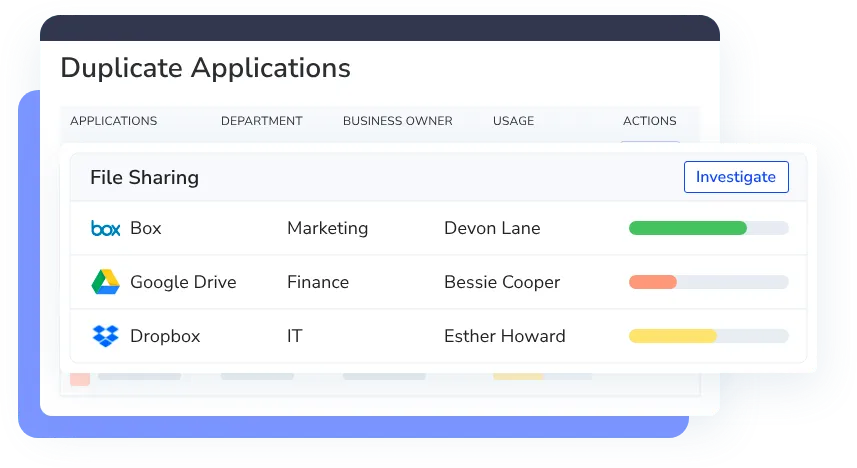Click the Google Drive logo icon
The width and height of the screenshot is (857, 468).
(x=105, y=282)
